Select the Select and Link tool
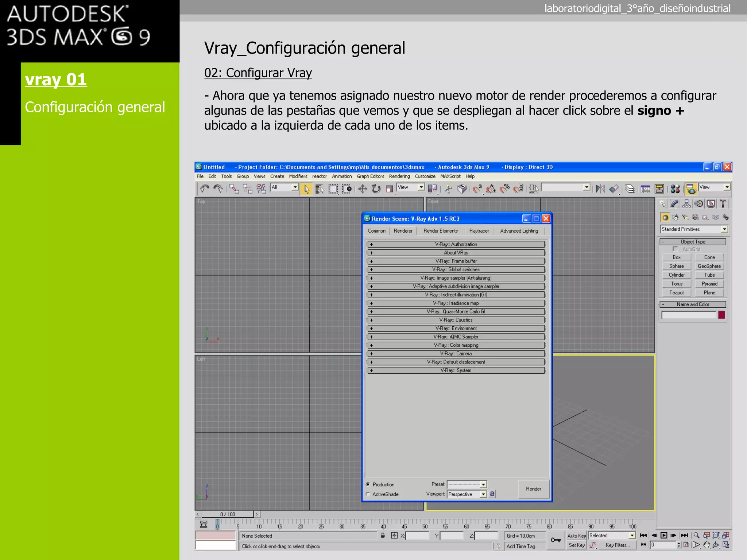The image size is (747, 560). coord(234,188)
